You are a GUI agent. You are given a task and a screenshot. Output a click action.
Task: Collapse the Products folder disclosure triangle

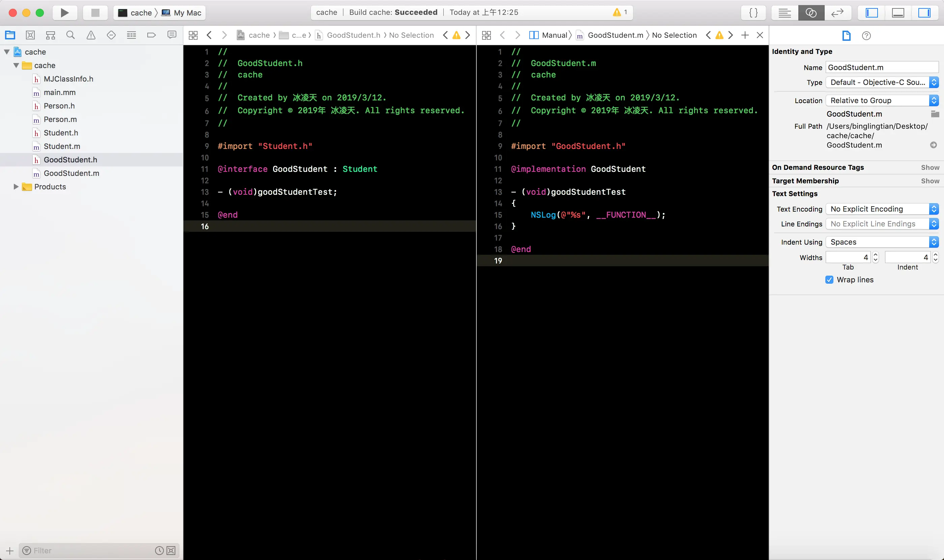tap(16, 186)
